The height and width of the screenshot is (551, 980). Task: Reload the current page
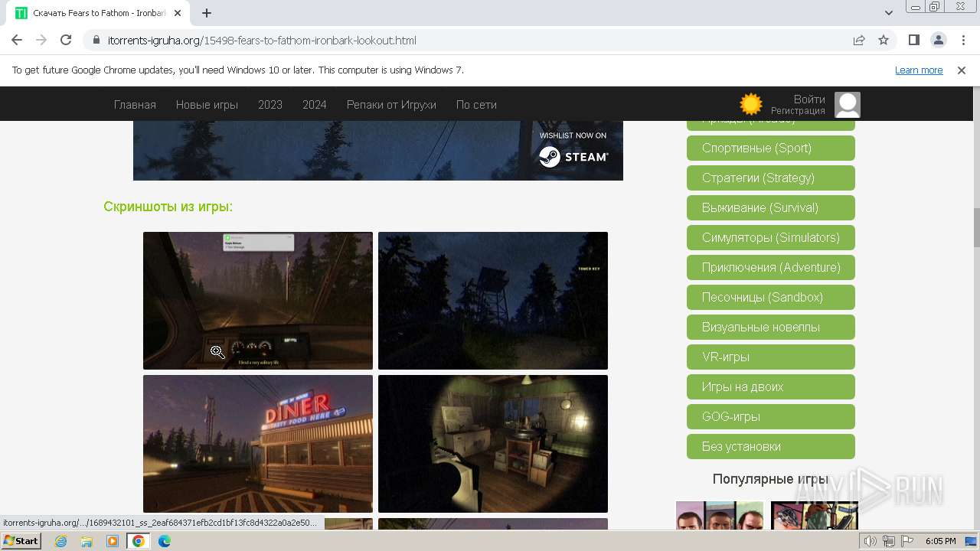[x=66, y=40]
